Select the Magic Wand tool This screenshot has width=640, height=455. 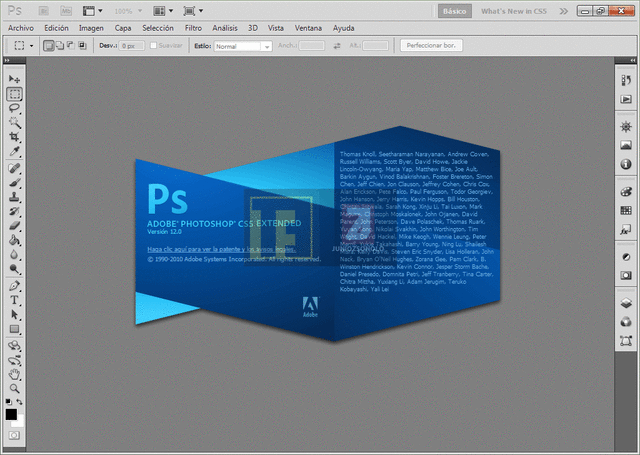pos(14,122)
